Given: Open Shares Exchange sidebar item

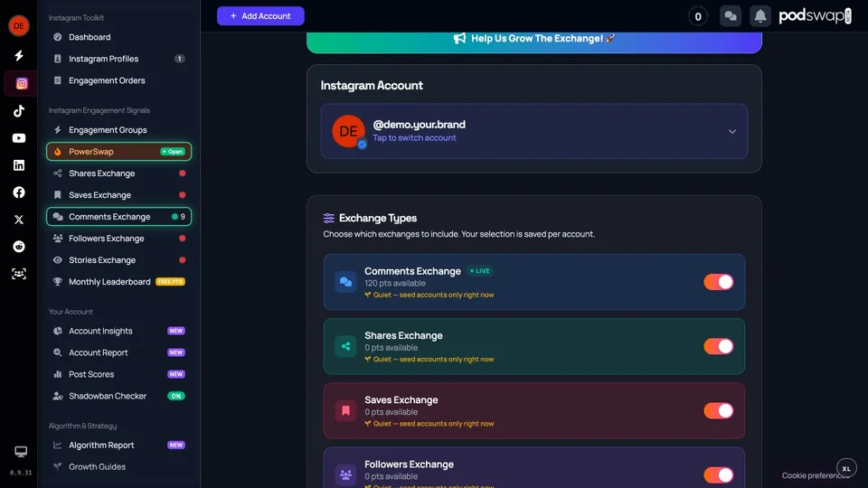Looking at the screenshot, I should tap(118, 174).
